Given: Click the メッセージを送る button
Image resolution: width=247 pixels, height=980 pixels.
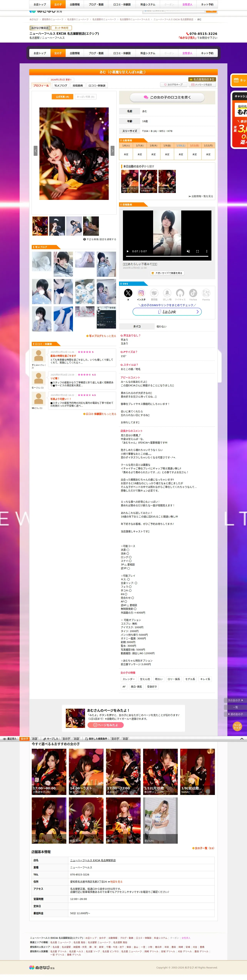Looking at the screenshot, I should [x=202, y=85].
